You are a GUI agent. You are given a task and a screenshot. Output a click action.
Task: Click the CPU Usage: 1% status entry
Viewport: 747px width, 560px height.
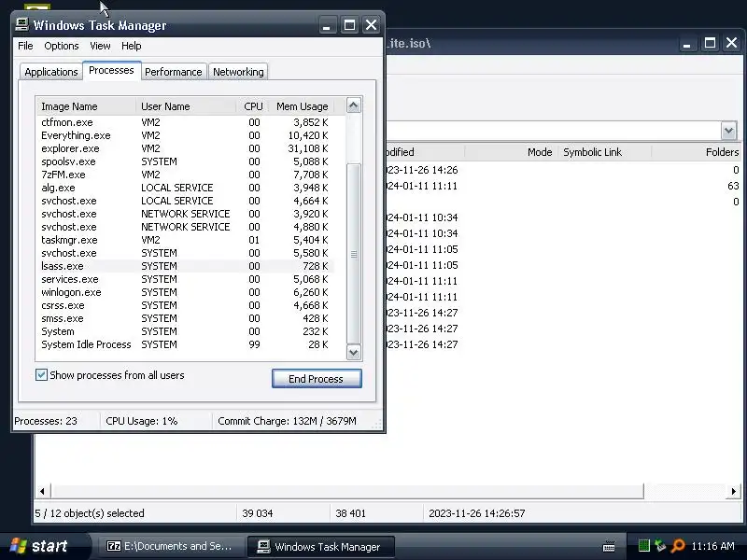[x=142, y=421]
